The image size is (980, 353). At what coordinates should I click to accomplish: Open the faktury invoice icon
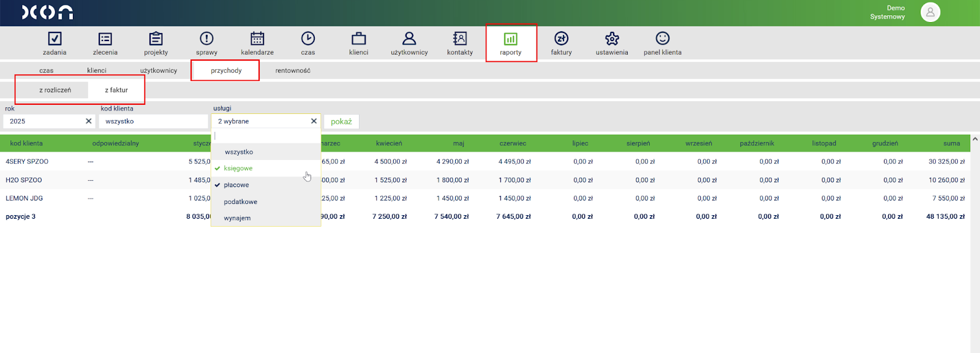[x=561, y=39]
